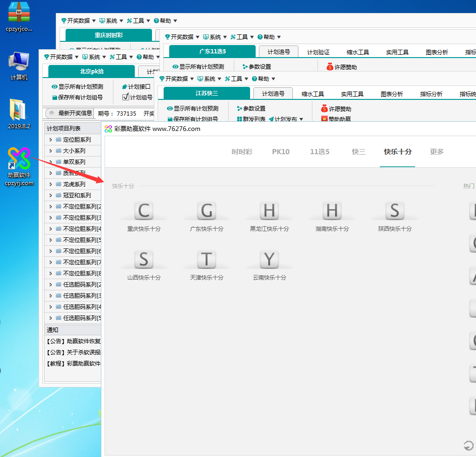Image resolution: width=476 pixels, height=457 pixels.
Task: Click 计划接口 in the 北京pk拾 window
Action: (x=136, y=87)
